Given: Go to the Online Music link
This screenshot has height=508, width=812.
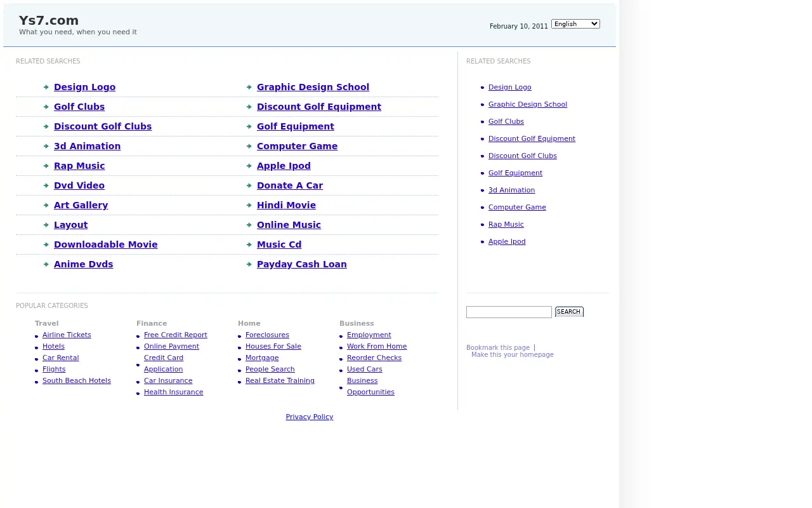Looking at the screenshot, I should tap(289, 225).
